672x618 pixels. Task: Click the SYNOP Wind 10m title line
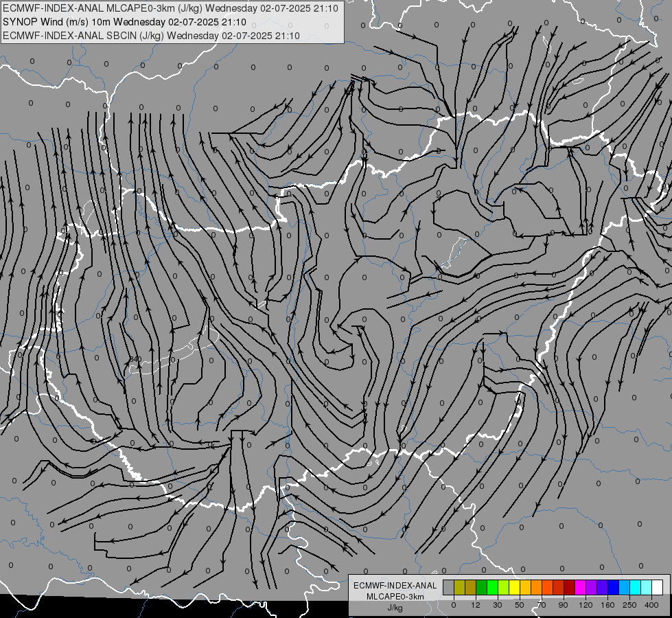pyautogui.click(x=124, y=22)
